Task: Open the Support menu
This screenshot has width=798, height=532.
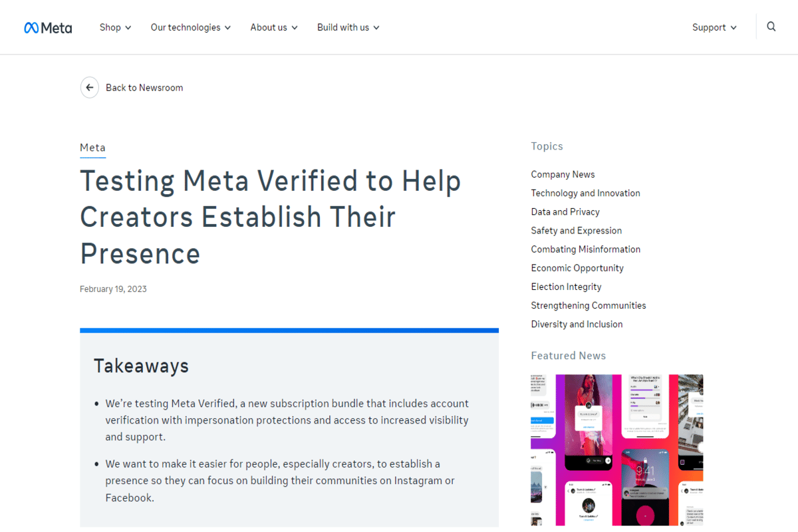Action: [x=715, y=27]
